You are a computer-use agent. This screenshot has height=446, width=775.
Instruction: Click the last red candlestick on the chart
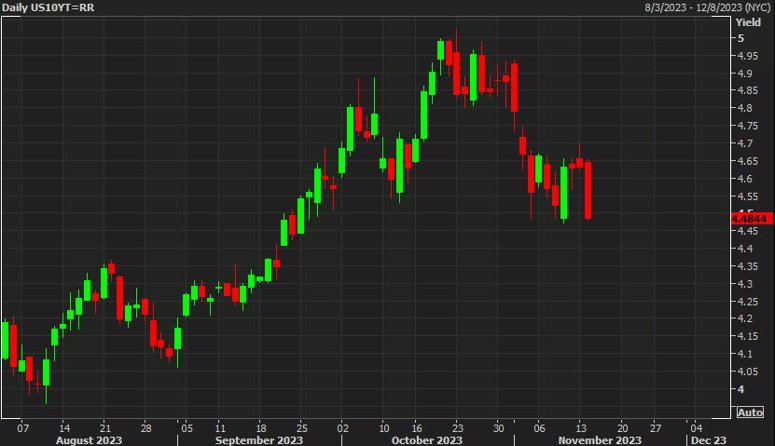coord(588,190)
